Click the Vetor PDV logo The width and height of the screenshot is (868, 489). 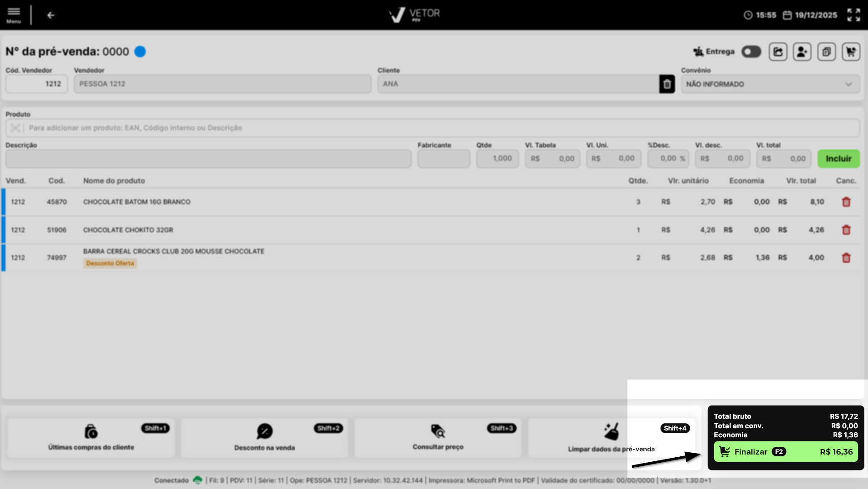pos(414,15)
